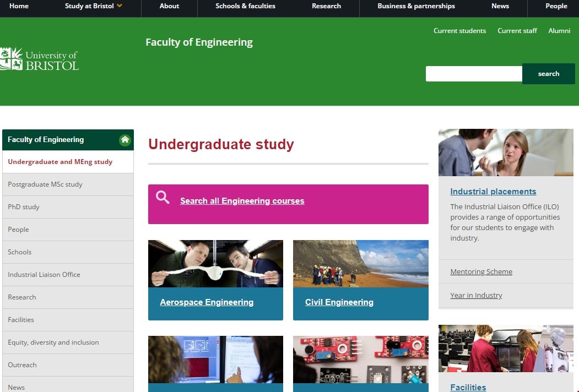Screen dimensions: 579x392
Task: Open Search all Engineering courses
Action: point(242,201)
